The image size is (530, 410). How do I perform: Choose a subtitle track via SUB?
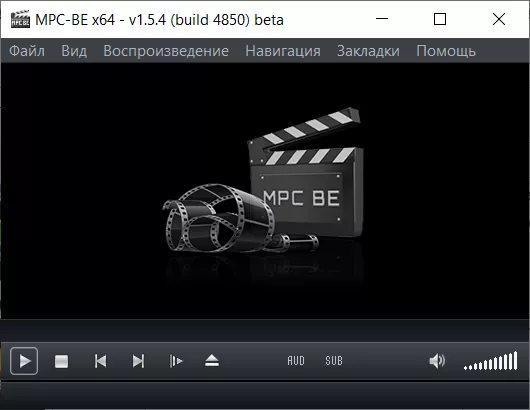334,361
